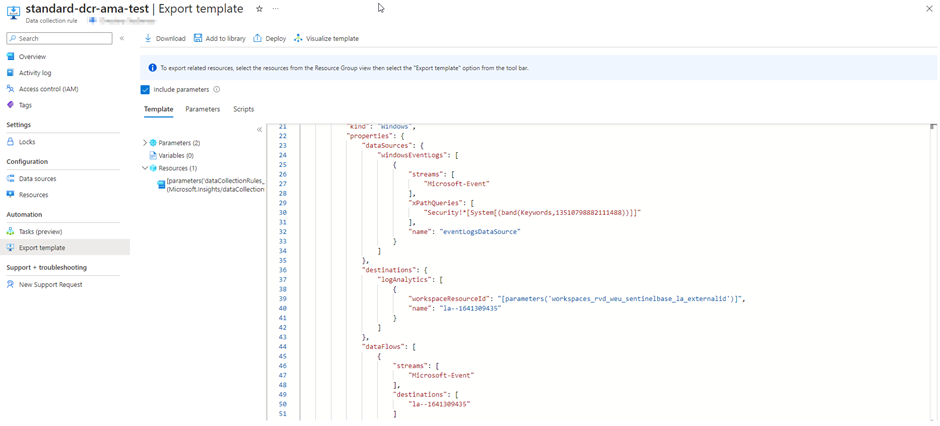Click the sidebar Search input field

(x=59, y=38)
